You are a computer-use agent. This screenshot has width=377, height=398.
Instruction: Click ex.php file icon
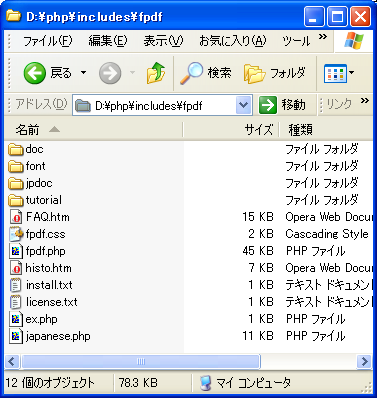pos(16,319)
